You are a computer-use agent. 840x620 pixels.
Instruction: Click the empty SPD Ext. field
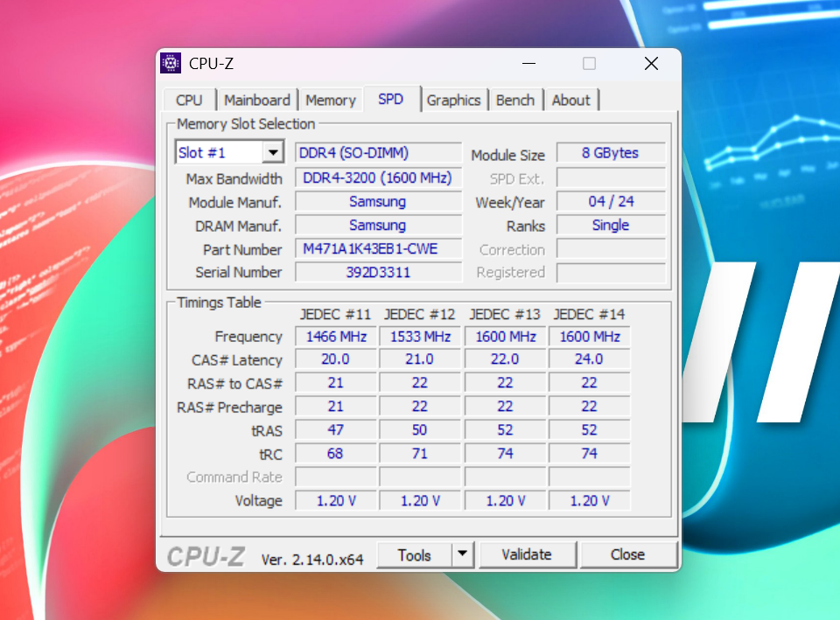pos(611,178)
